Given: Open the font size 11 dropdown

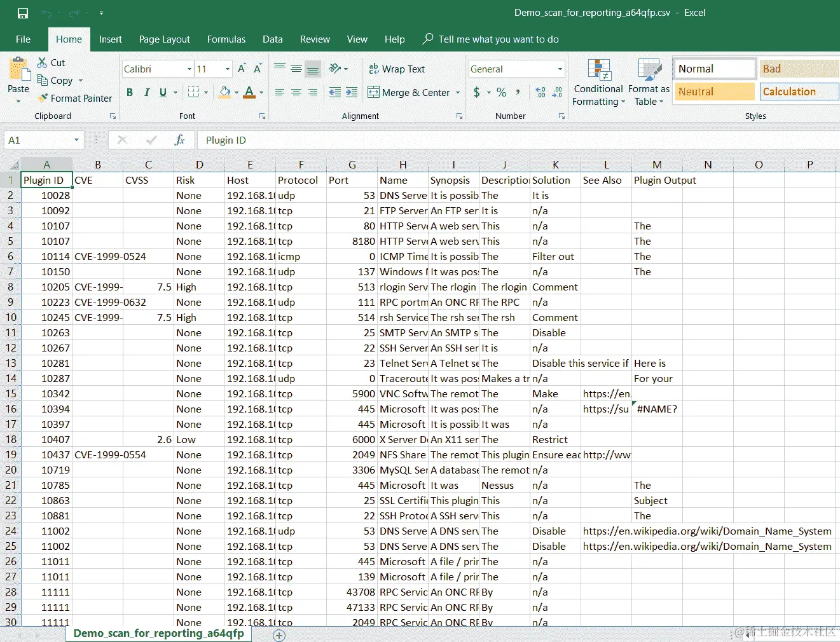Looking at the screenshot, I should click(x=228, y=69).
